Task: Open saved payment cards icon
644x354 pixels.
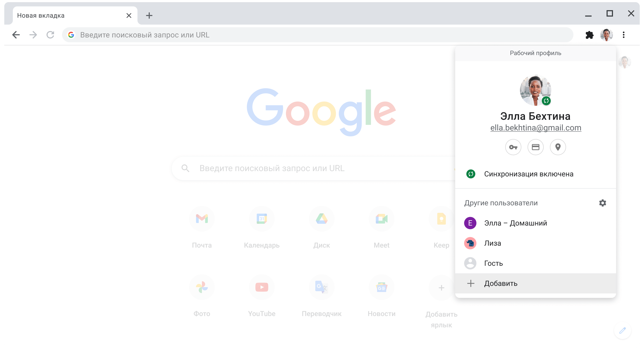Action: click(x=535, y=147)
